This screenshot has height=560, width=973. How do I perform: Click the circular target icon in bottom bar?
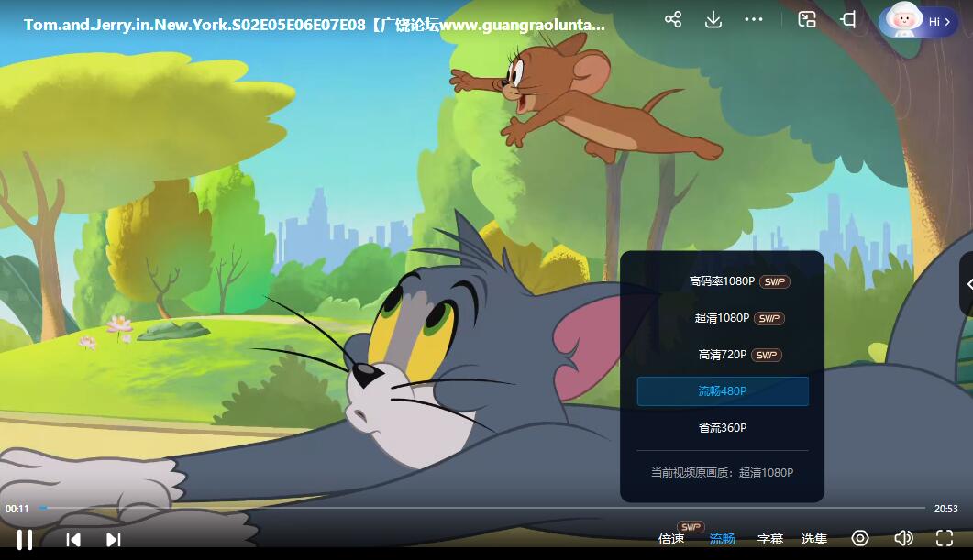pos(860,538)
